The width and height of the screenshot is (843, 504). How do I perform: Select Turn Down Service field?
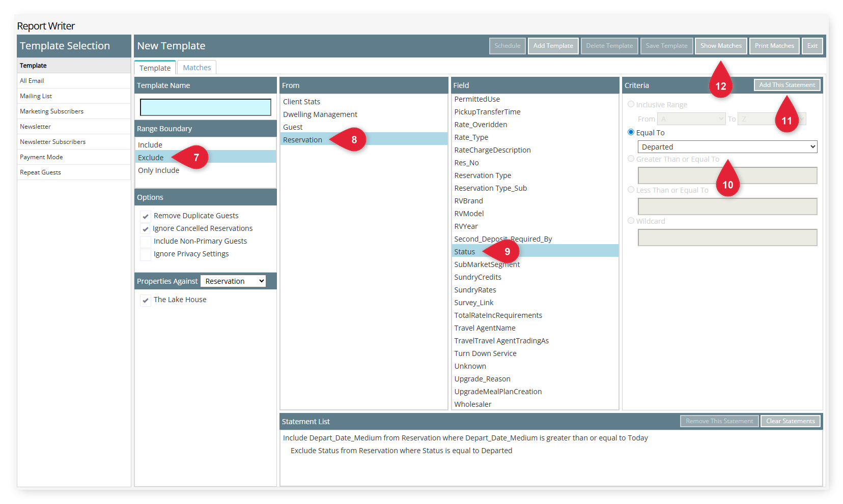coord(535,353)
